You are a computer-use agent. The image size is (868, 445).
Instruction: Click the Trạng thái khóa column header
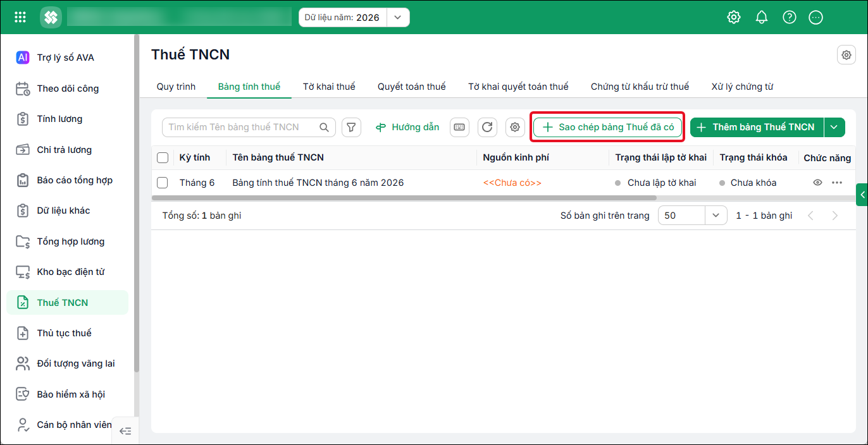753,157
